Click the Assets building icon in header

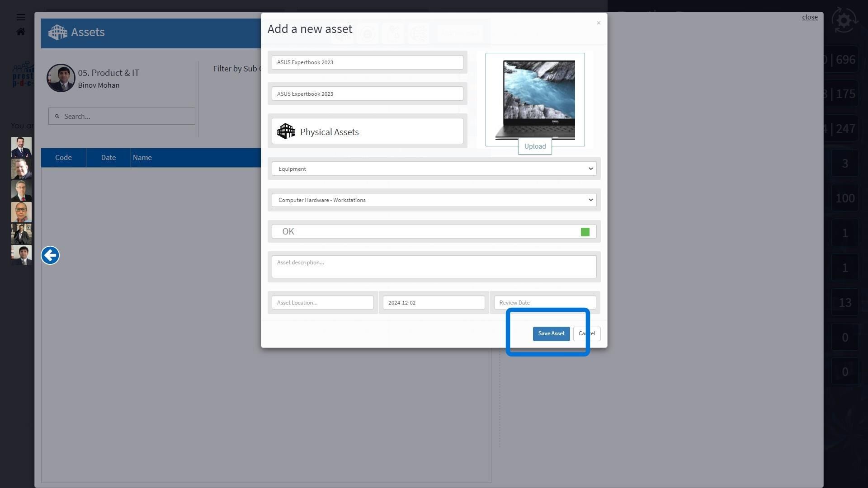pyautogui.click(x=58, y=32)
